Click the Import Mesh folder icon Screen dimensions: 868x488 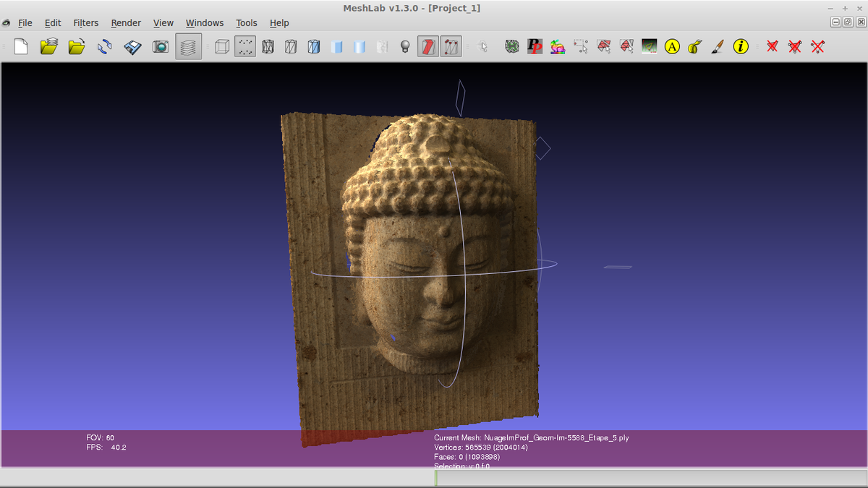[x=77, y=47]
